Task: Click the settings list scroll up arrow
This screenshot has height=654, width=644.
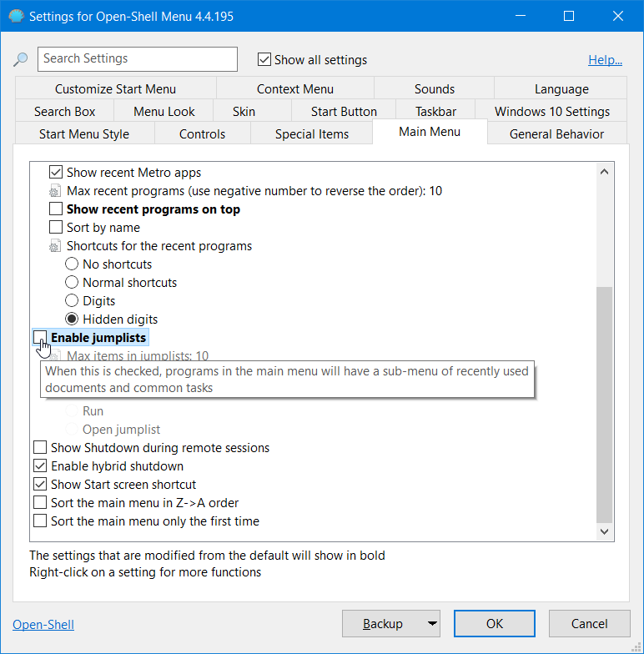Action: [x=604, y=172]
